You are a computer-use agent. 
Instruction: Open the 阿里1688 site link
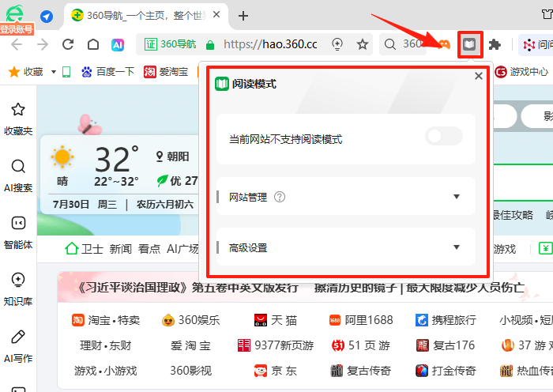pos(361,320)
